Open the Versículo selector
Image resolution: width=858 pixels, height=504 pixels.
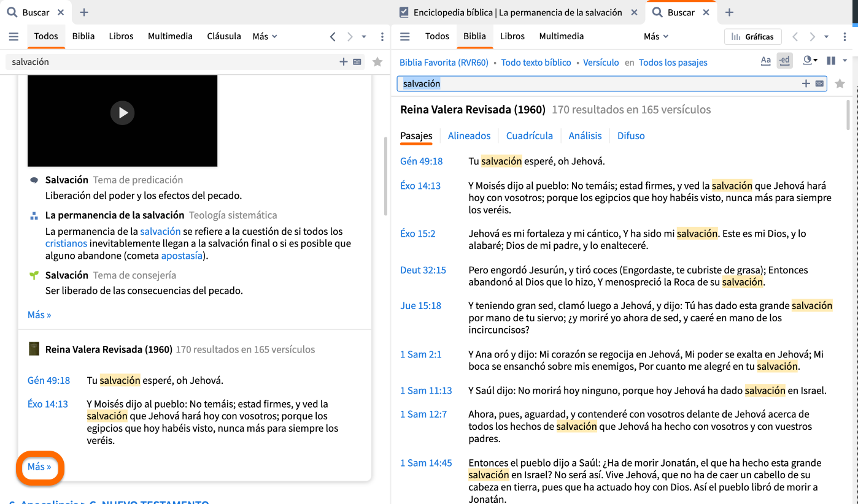pyautogui.click(x=601, y=63)
